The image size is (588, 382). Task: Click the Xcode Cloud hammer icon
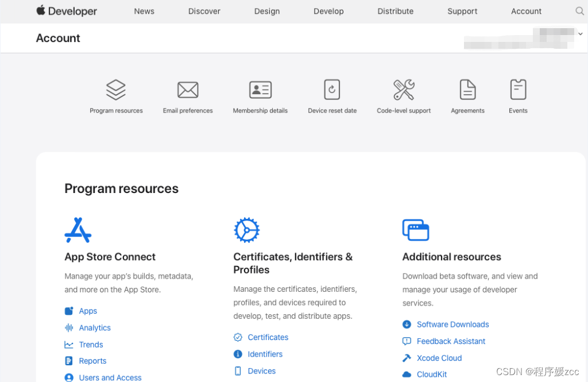(407, 358)
